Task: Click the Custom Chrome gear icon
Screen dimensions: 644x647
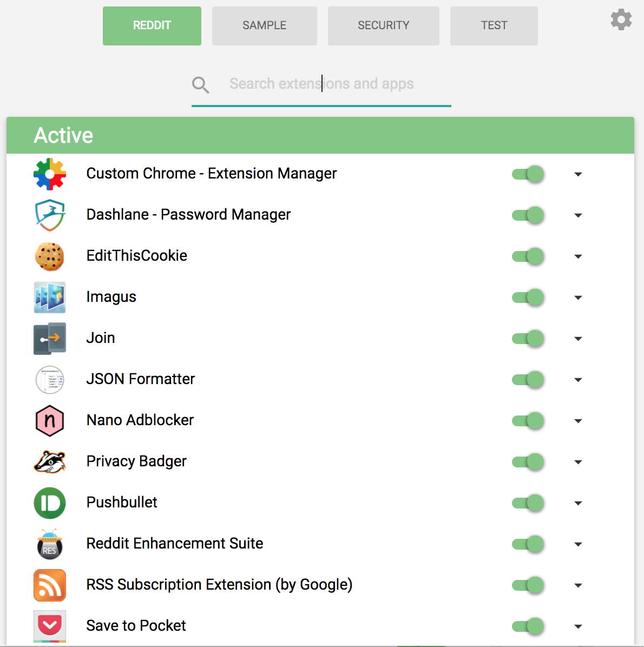Action: coord(50,174)
